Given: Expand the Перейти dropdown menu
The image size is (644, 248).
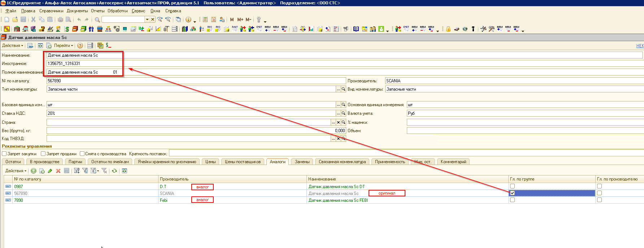Looking at the screenshot, I should [63, 45].
